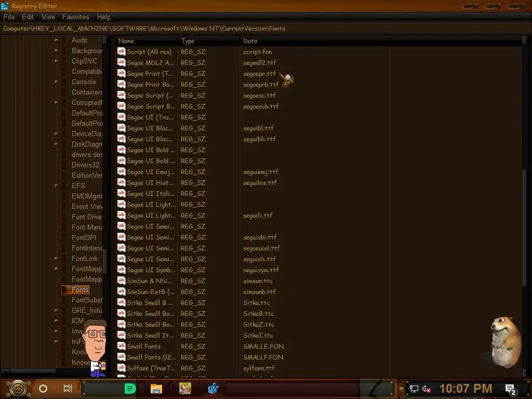The image size is (532, 399).
Task: Expand the FontLink key arrow
Action: (56, 259)
